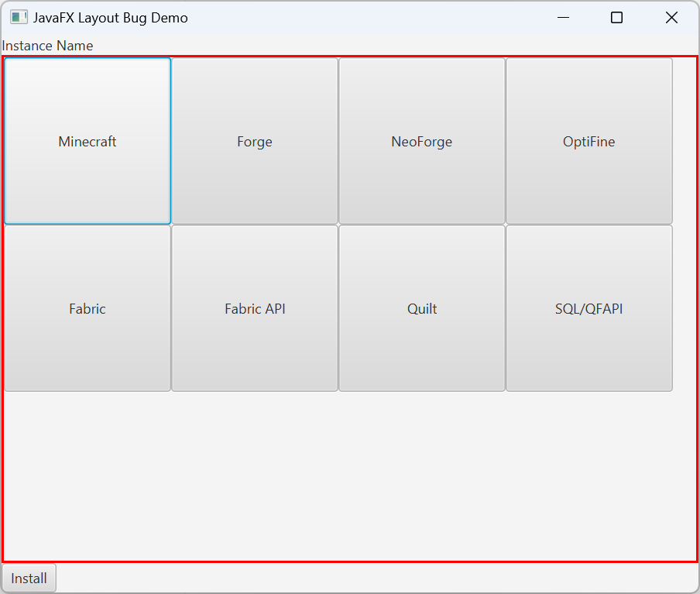Click the Instance Name label
Screen dimensions: 700x594
click(x=47, y=46)
